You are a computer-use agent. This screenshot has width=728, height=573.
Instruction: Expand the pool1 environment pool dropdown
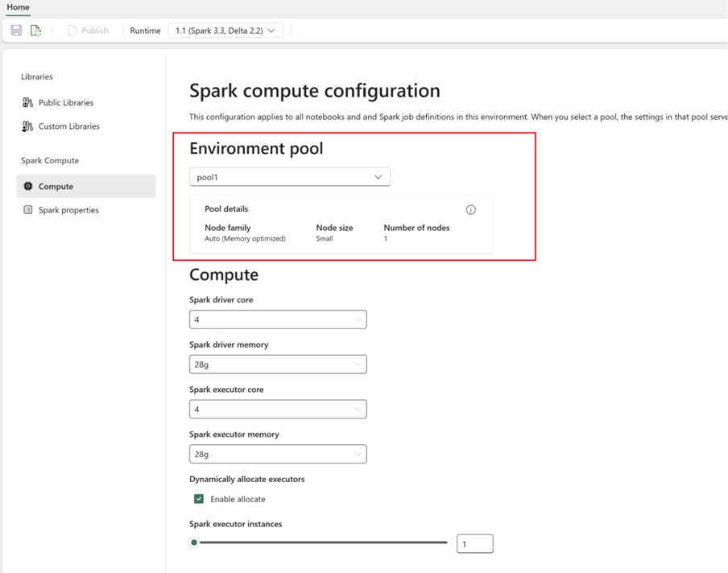click(290, 177)
